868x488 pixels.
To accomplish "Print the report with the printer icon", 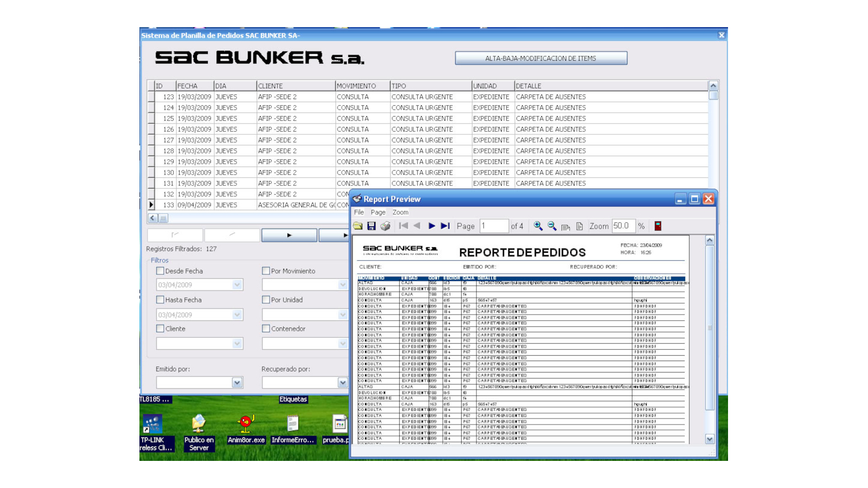I will click(x=385, y=226).
